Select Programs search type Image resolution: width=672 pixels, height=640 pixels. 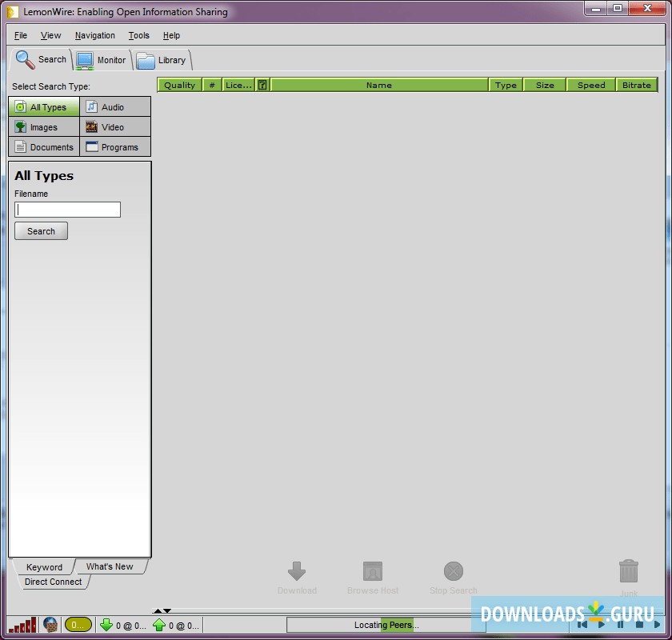tap(115, 147)
